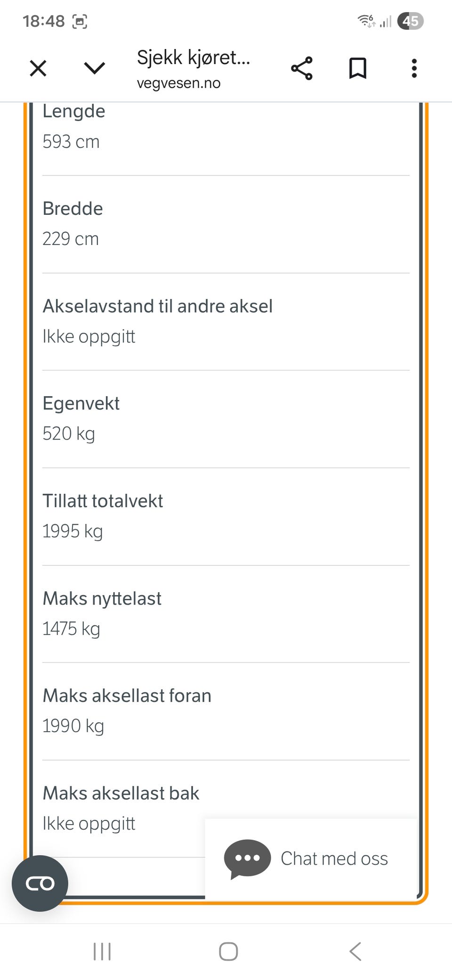Tap the Tillatt totalvekt 1995 kg value
Image resolution: width=452 pixels, height=980 pixels.
click(73, 531)
